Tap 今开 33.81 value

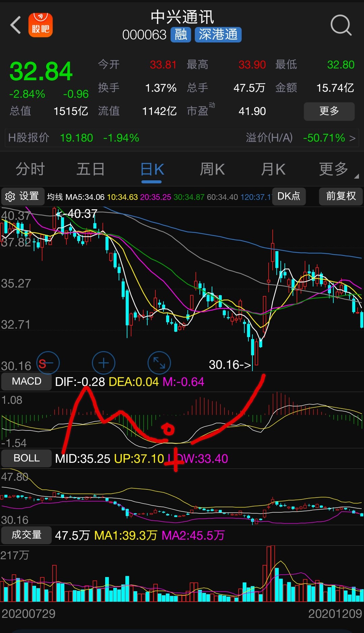click(163, 65)
